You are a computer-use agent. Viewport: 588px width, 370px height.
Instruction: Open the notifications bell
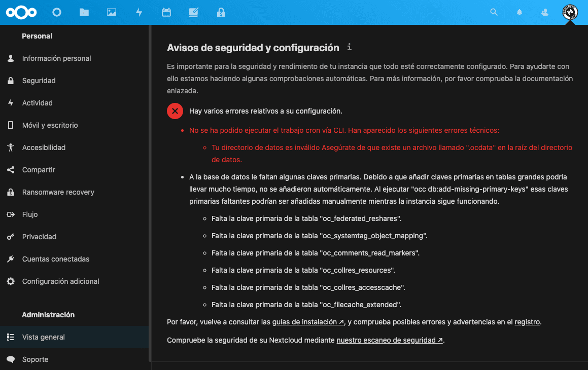coord(519,12)
